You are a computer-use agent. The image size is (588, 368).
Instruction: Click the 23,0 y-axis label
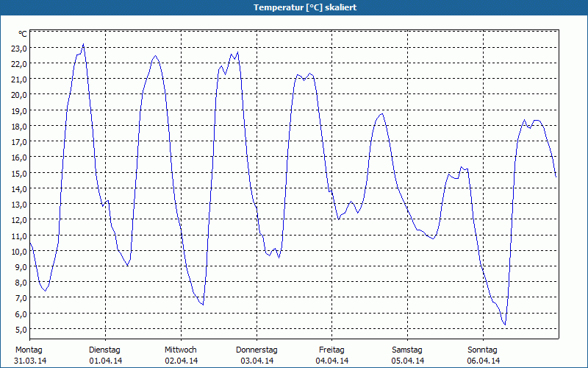tap(20, 48)
